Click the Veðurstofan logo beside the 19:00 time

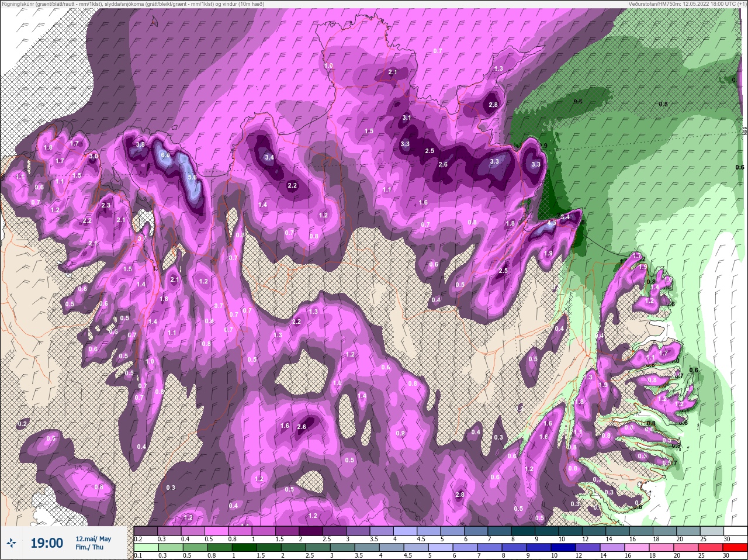[x=12, y=543]
